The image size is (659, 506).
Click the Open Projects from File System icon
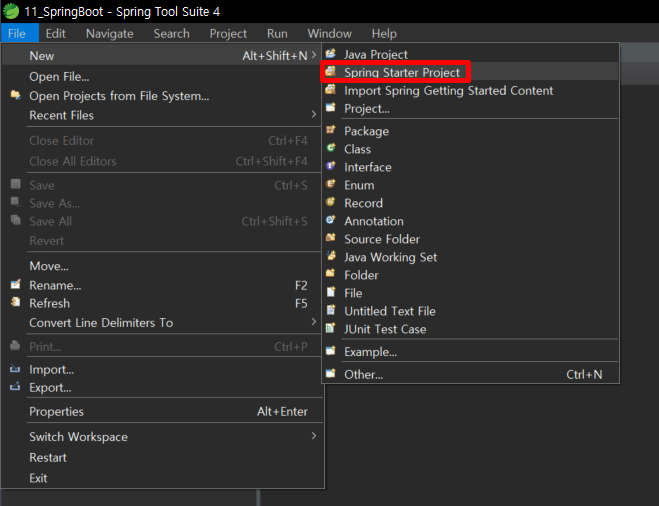tap(16, 95)
